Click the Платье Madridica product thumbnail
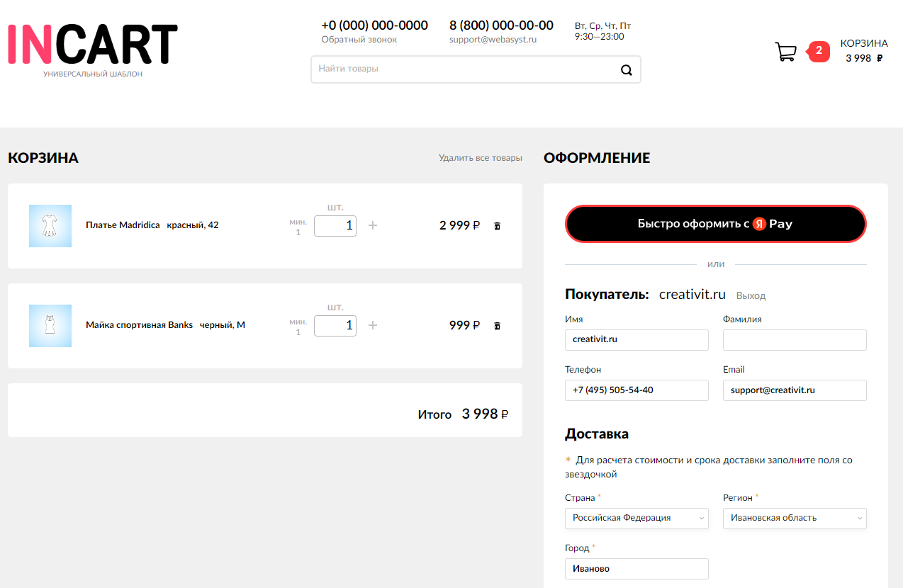The image size is (903, 588). coord(50,226)
